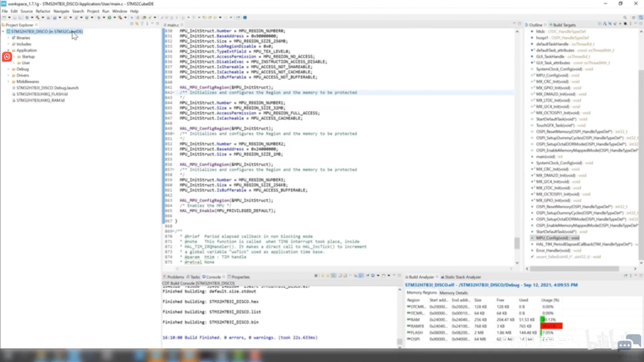
Task: Open the Project Explorer filter icon
Action: click(x=142, y=24)
